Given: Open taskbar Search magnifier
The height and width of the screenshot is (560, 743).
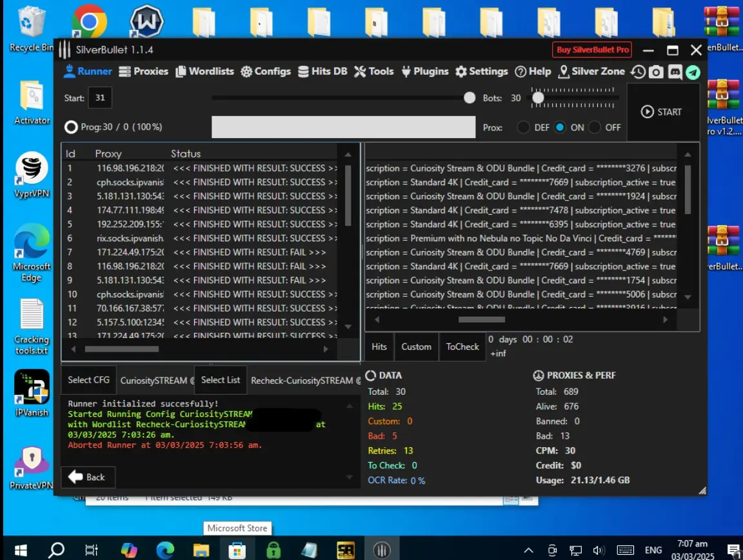Looking at the screenshot, I should (56, 550).
